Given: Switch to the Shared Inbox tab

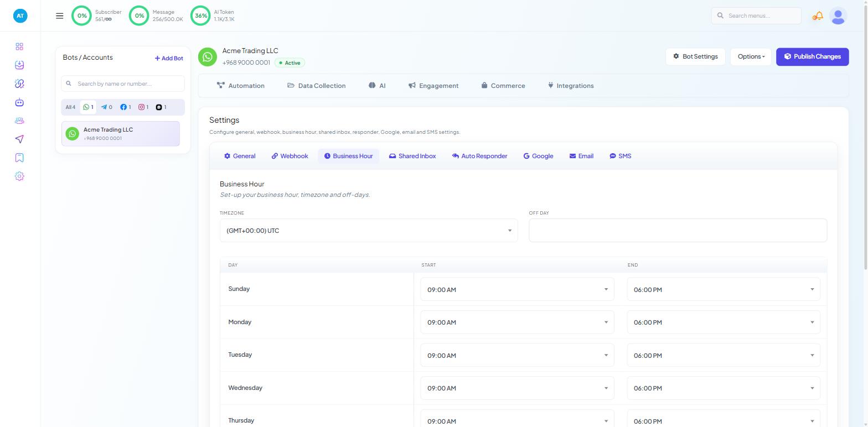Looking at the screenshot, I should pyautogui.click(x=412, y=156).
